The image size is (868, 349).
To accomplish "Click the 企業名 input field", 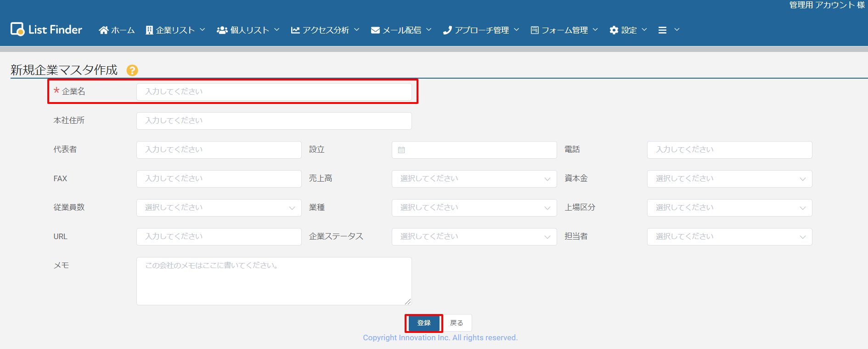I will pos(274,92).
